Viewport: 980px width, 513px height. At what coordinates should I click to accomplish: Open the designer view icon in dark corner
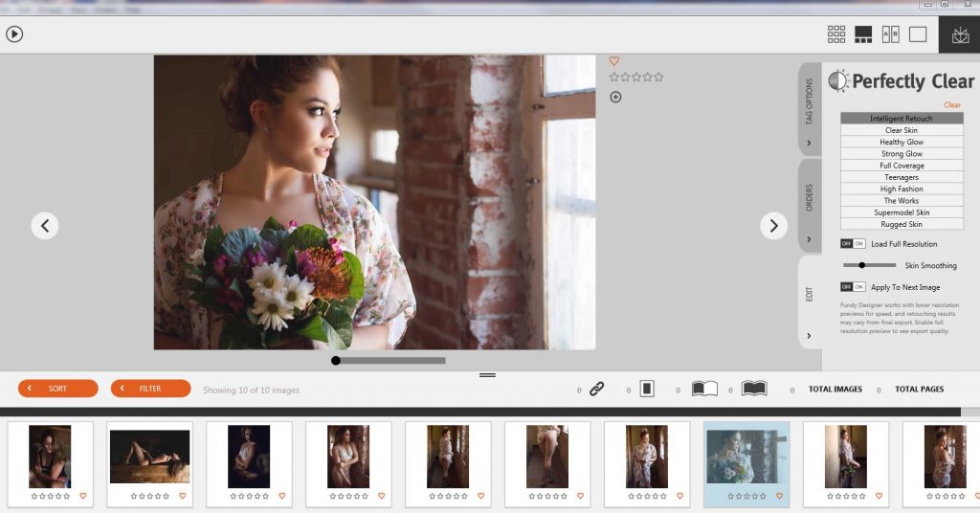960,35
